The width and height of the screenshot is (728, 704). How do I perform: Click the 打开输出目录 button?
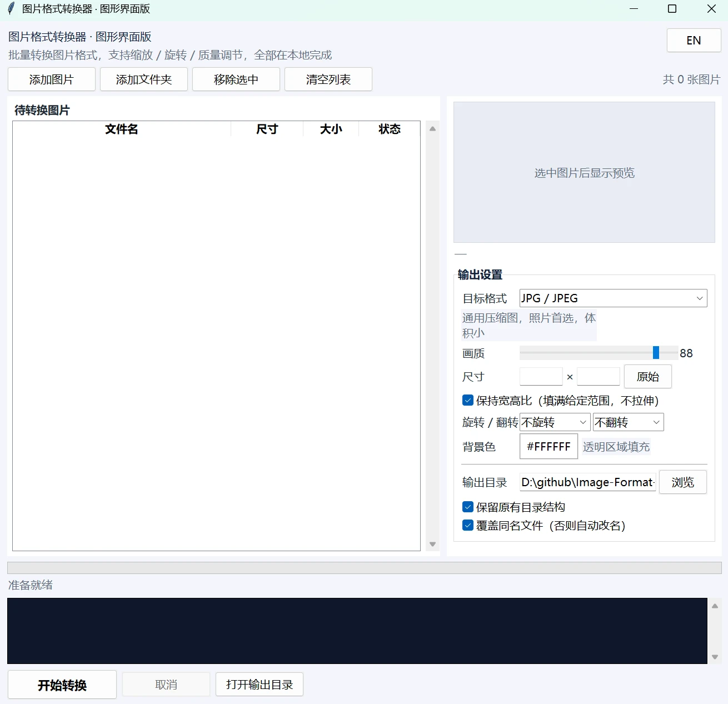click(260, 685)
